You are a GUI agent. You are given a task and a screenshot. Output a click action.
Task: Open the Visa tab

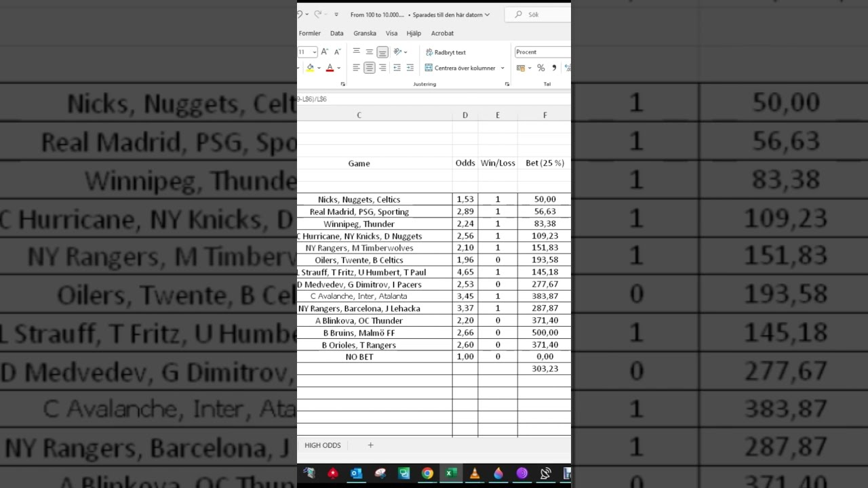(392, 33)
